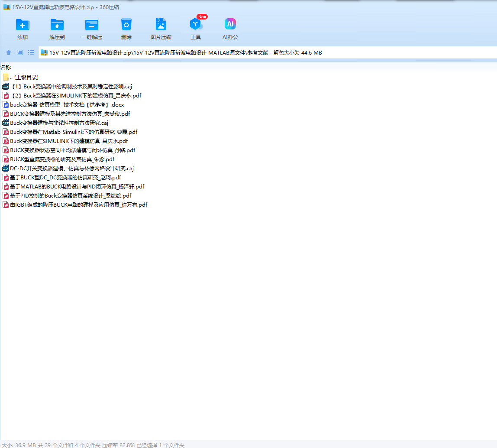Open the AI办公 icon
The height and width of the screenshot is (448, 497).
(230, 24)
